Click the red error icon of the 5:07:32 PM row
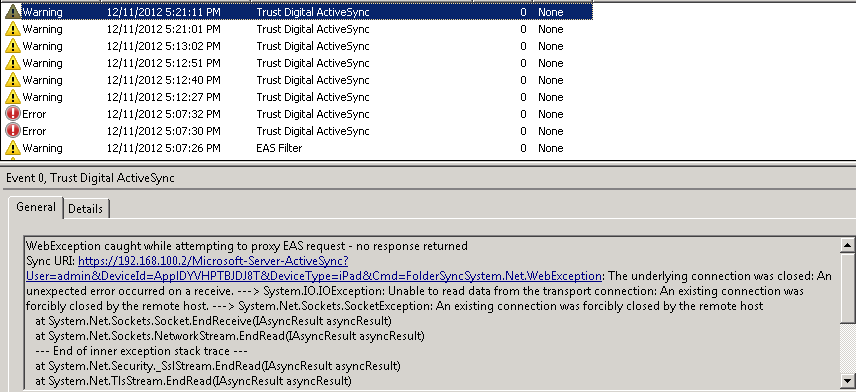The image size is (856, 392). 13,114
